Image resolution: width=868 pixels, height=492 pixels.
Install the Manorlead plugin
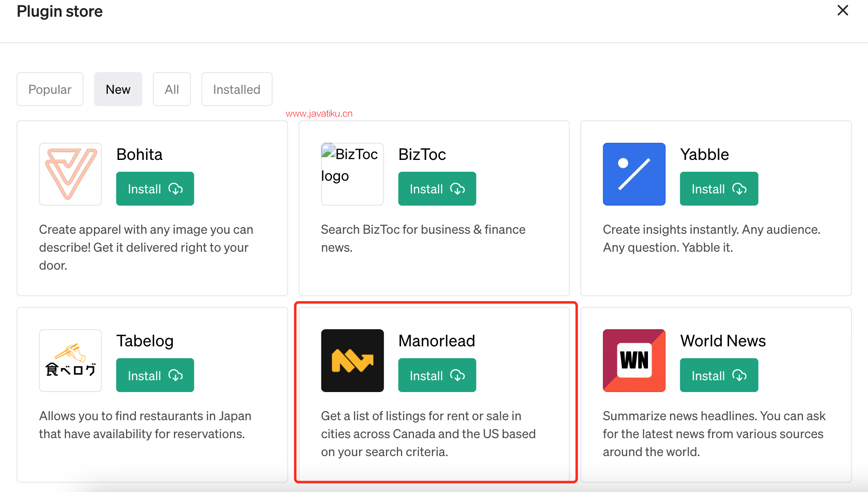437,375
